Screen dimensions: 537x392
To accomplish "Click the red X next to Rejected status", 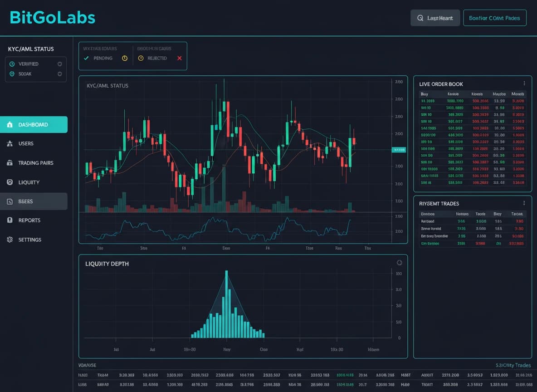I will pyautogui.click(x=180, y=58).
